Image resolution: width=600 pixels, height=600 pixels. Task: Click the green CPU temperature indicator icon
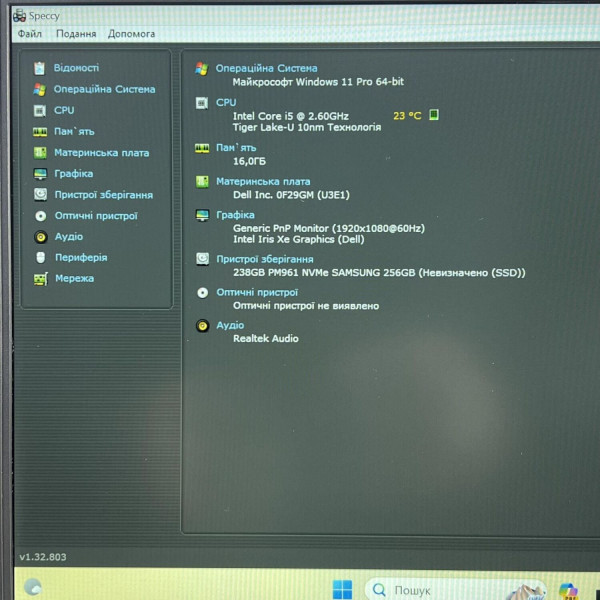pos(434,115)
